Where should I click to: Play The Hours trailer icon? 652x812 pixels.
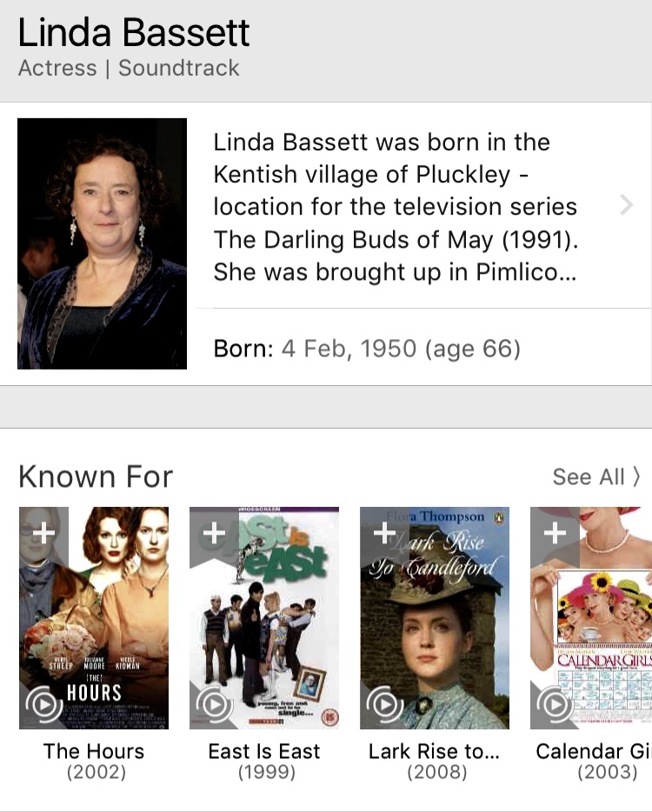tap(43, 704)
